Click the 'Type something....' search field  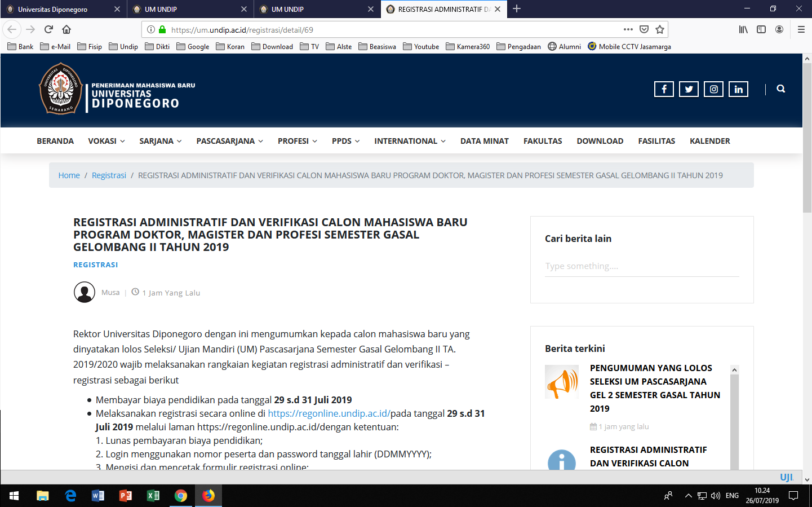pyautogui.click(x=641, y=266)
